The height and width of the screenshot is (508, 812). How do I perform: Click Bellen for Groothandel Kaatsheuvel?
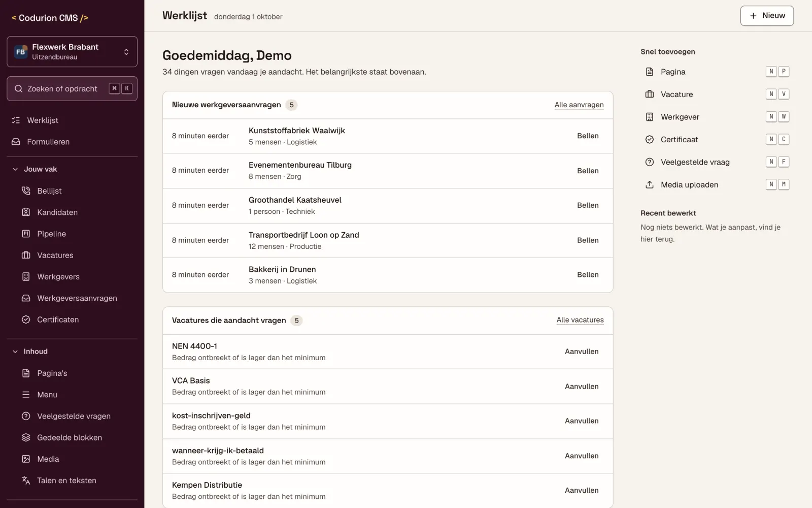click(x=588, y=205)
